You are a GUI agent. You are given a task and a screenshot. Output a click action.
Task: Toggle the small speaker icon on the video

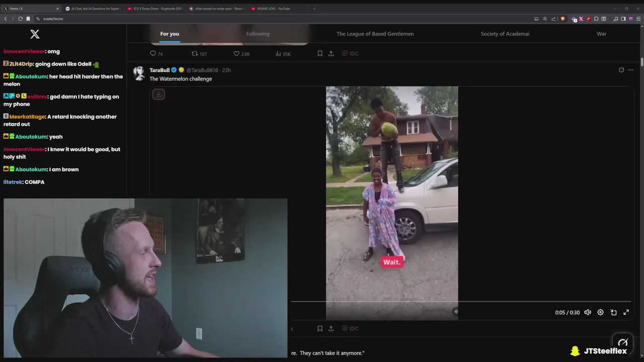click(456, 312)
